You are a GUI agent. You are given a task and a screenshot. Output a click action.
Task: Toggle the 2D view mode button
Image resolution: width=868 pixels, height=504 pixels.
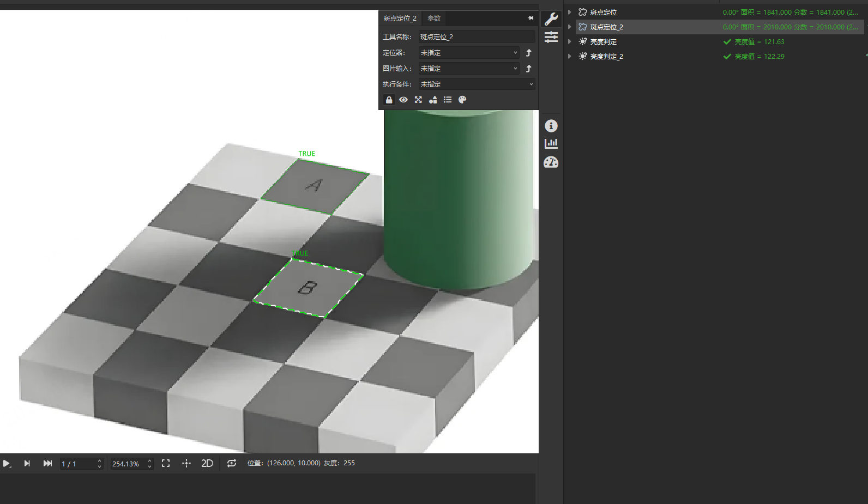tap(207, 463)
